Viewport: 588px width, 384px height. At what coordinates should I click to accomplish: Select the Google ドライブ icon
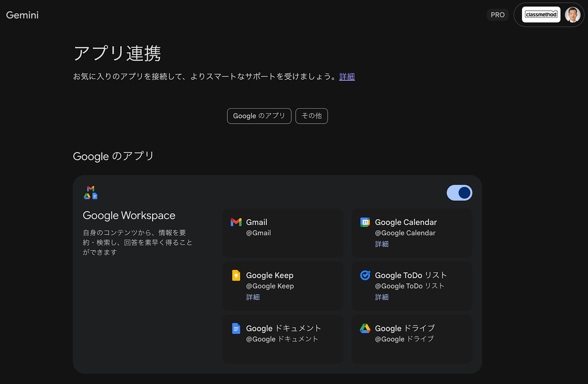point(365,328)
